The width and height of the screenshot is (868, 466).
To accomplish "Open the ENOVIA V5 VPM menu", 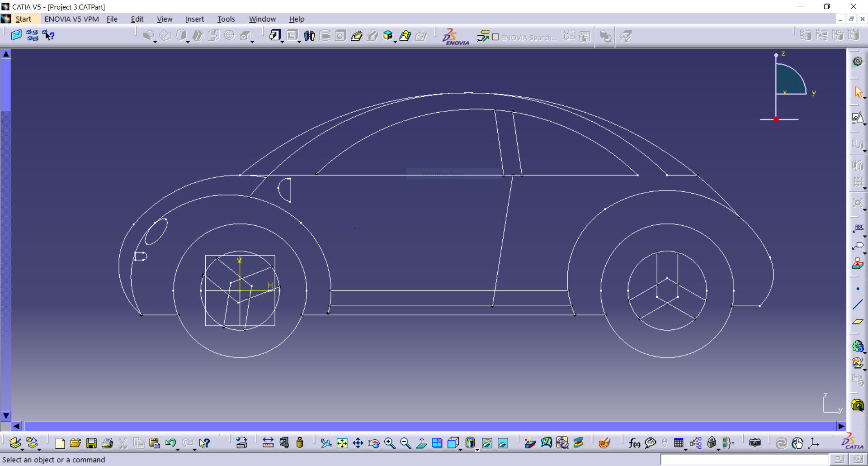I will (x=71, y=19).
